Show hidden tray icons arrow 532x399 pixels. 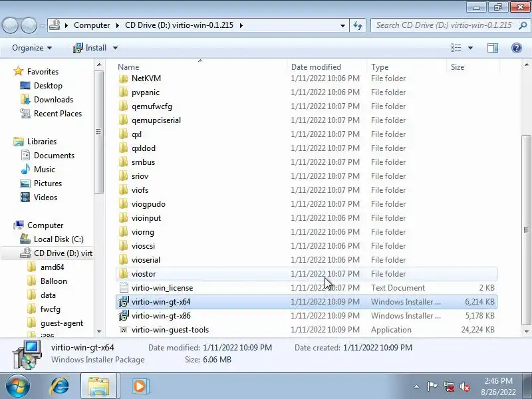417,386
